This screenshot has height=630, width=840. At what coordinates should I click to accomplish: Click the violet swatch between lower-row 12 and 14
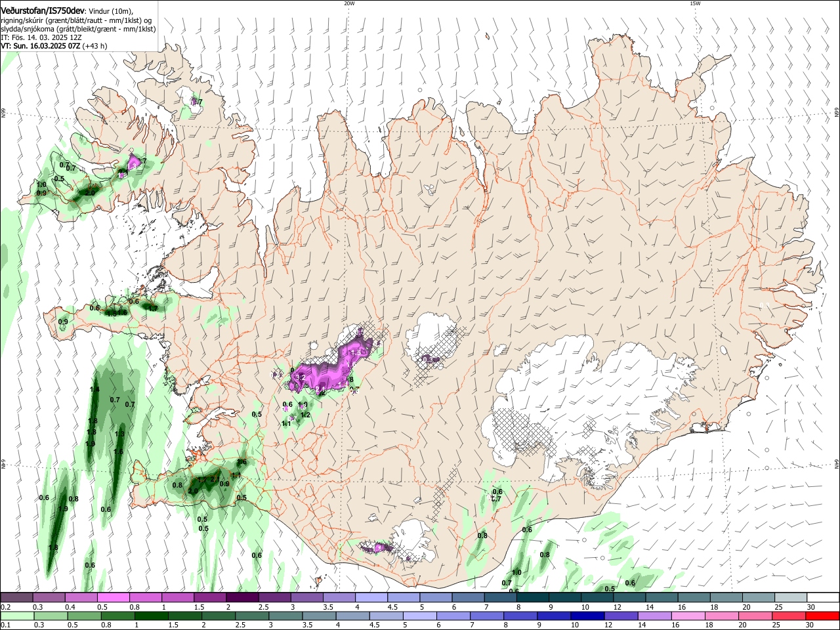[621, 616]
